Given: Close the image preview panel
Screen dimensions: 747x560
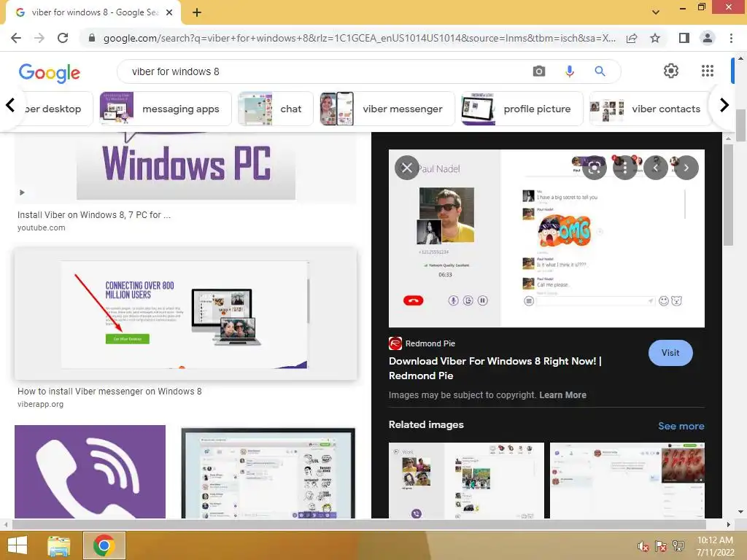Looking at the screenshot, I should 407,168.
